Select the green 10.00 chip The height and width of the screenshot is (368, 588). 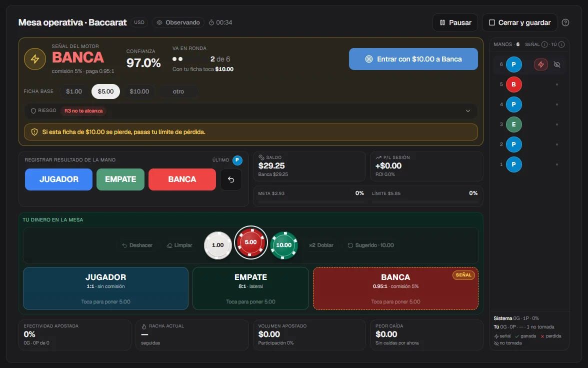coord(284,245)
